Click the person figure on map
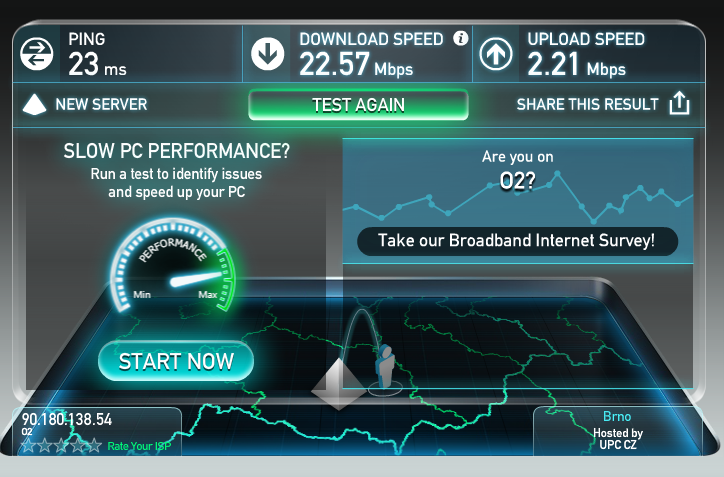Screen dimensions: 724x477 (x=385, y=367)
